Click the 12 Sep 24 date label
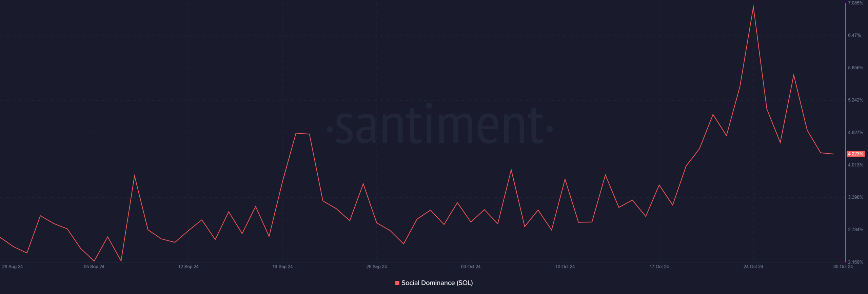 tap(188, 267)
